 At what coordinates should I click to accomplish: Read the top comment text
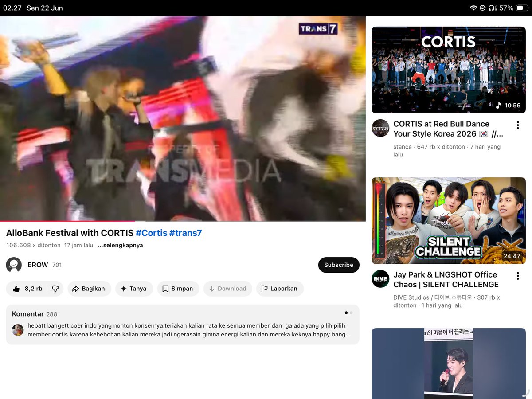[189, 330]
